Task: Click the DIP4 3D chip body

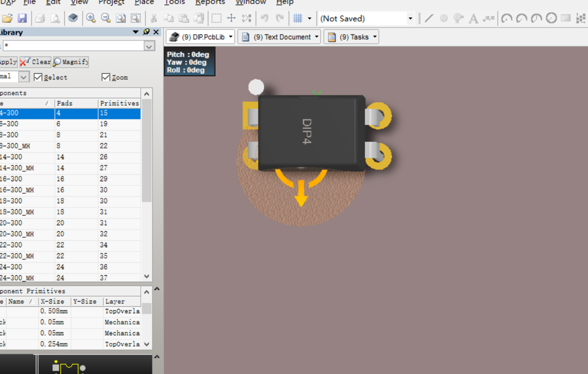Action: (x=311, y=132)
